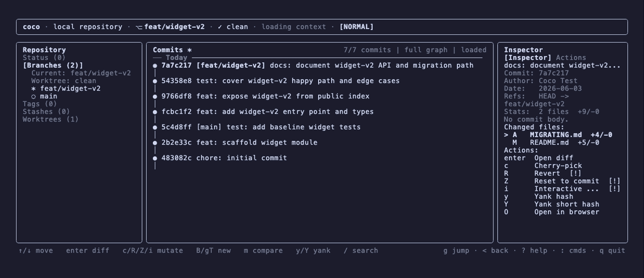Click the Stats: 2 files +9/-0 line
Screen dimensions: 644x278
tap(551, 112)
